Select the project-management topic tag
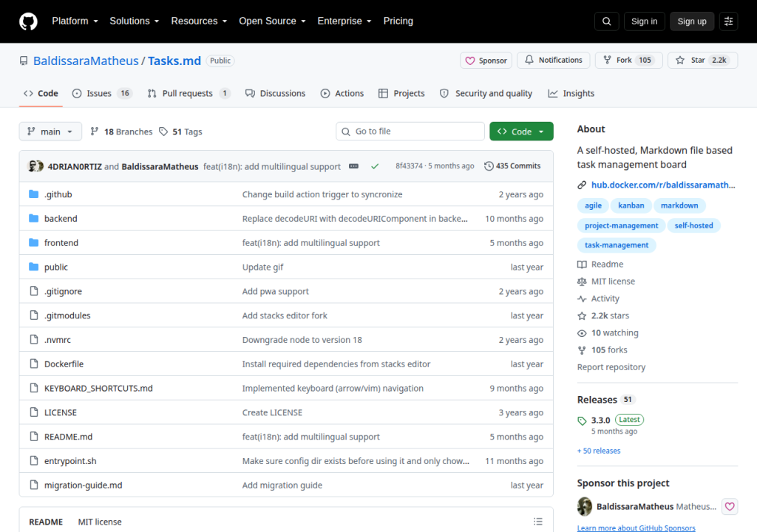Viewport: 757px width, 532px height. [x=621, y=225]
